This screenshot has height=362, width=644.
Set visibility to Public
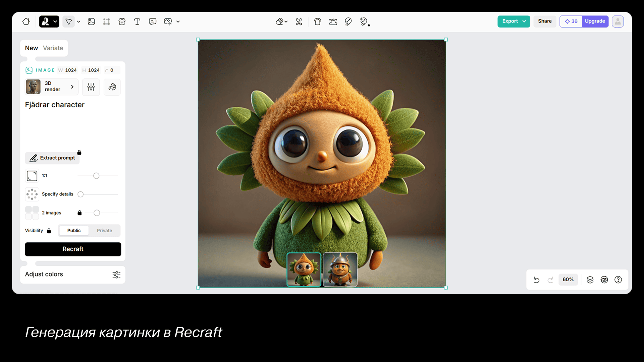point(74,231)
